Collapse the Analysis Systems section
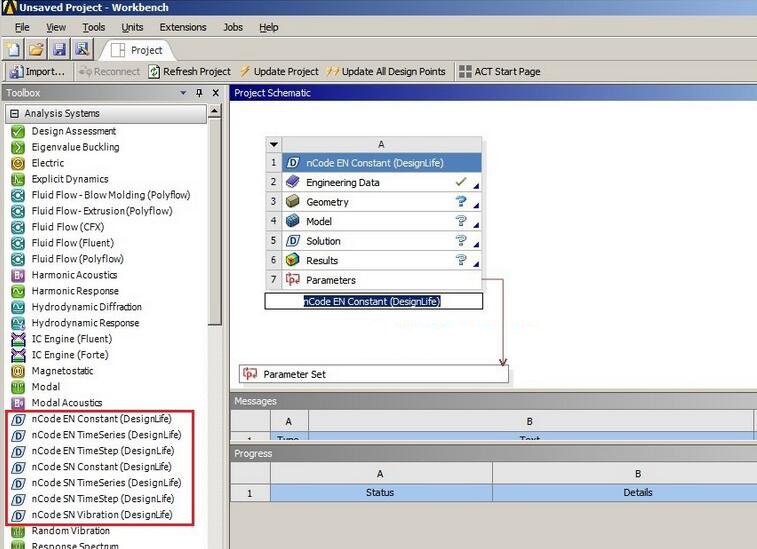Screen dimensions: 757x549 (14, 113)
